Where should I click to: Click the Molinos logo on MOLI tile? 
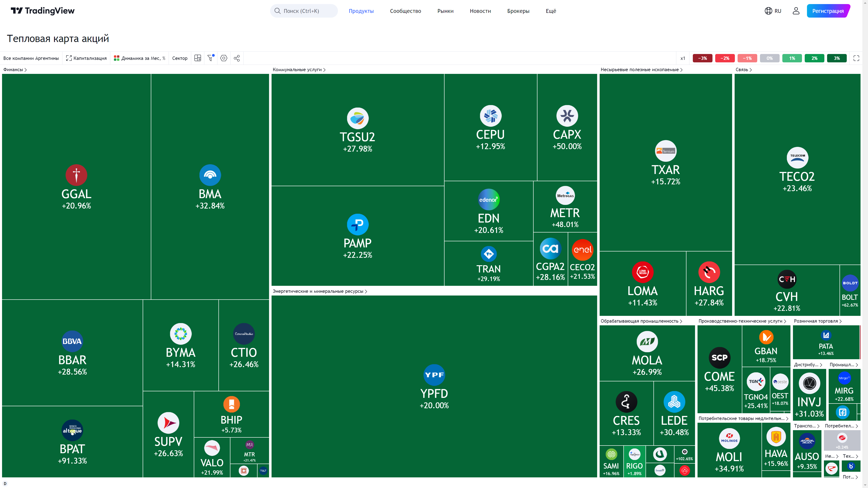click(729, 438)
